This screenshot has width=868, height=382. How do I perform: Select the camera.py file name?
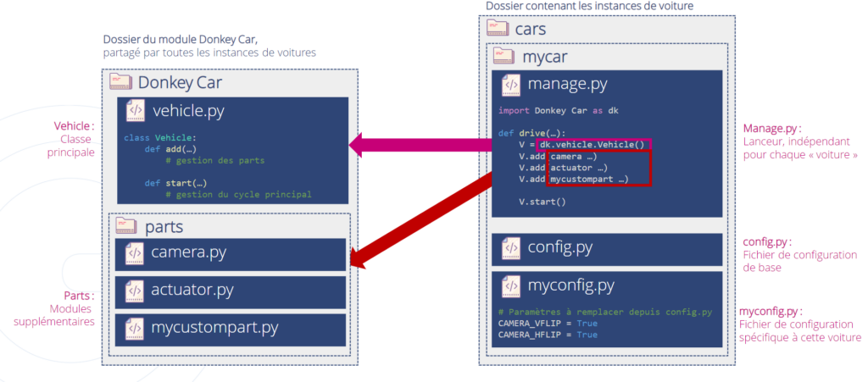coord(189,252)
